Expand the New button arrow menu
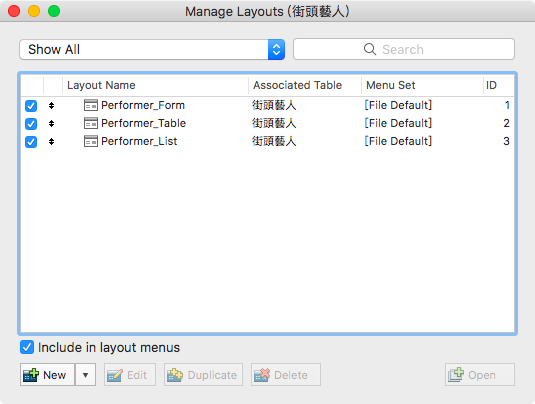Viewport: 535px width, 404px height. click(85, 375)
